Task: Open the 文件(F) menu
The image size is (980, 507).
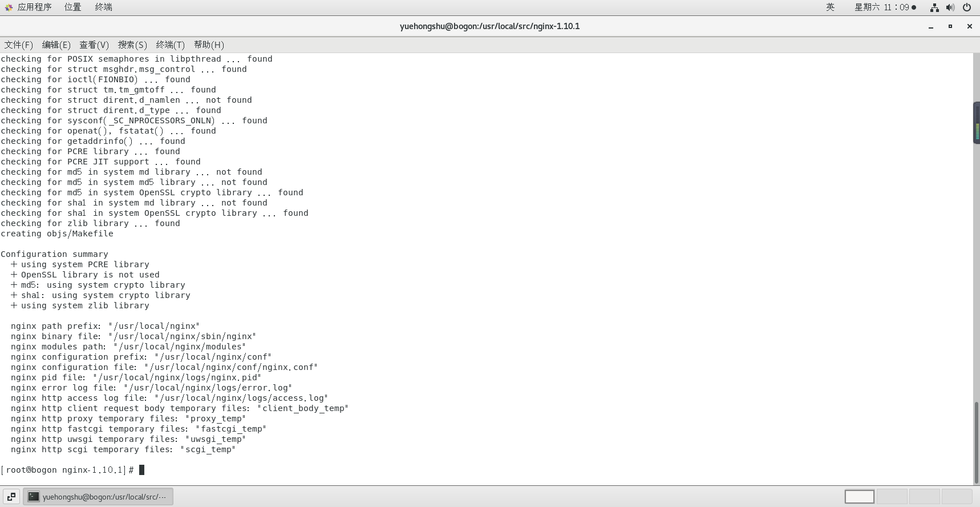Action: pyautogui.click(x=18, y=45)
